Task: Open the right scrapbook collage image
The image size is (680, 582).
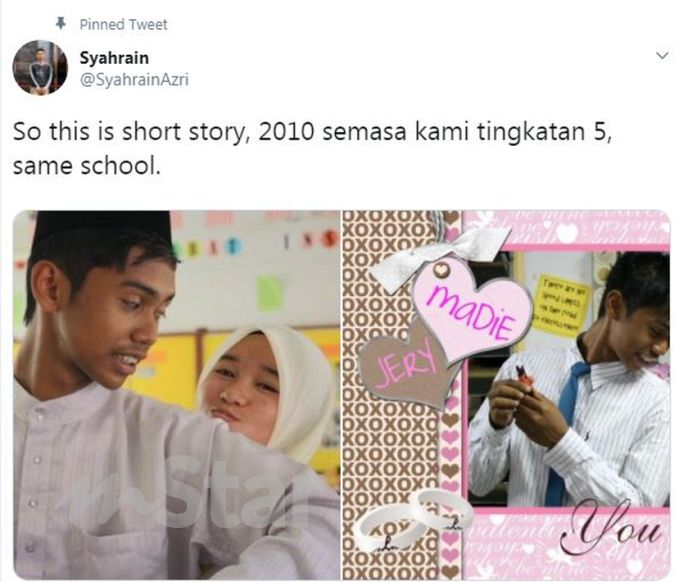Action: (x=506, y=395)
